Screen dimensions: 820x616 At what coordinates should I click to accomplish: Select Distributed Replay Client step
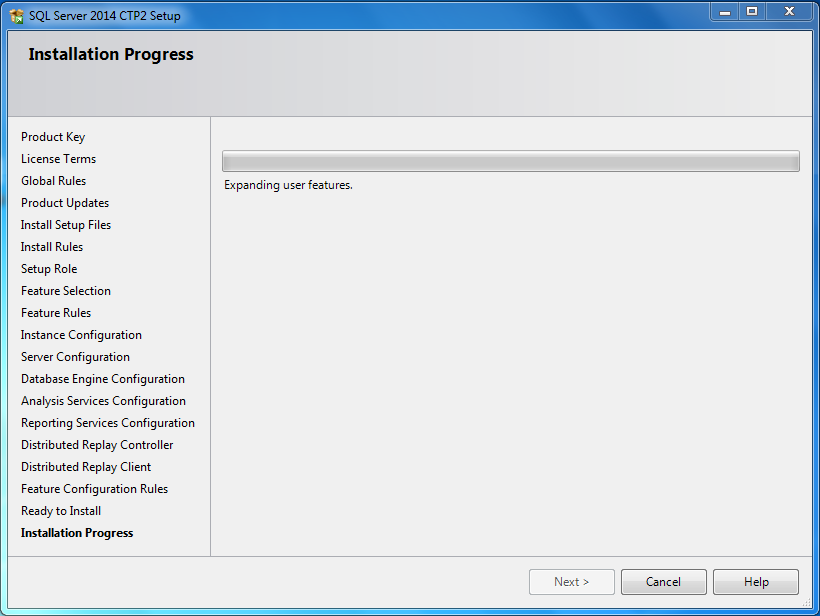(x=86, y=467)
